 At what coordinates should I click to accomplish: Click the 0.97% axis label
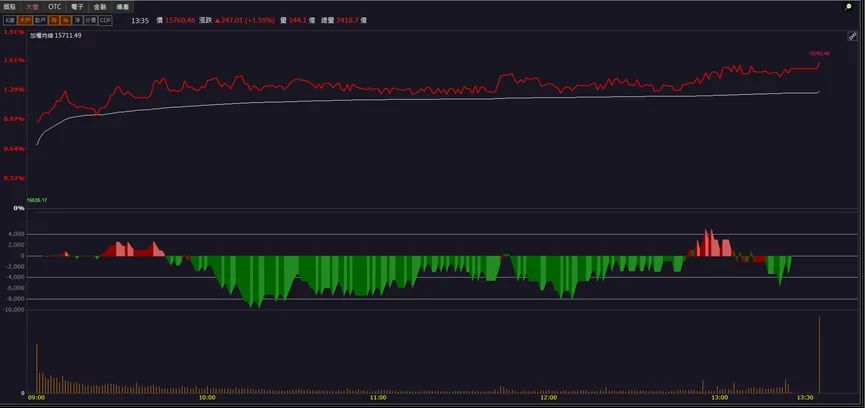pyautogui.click(x=14, y=119)
